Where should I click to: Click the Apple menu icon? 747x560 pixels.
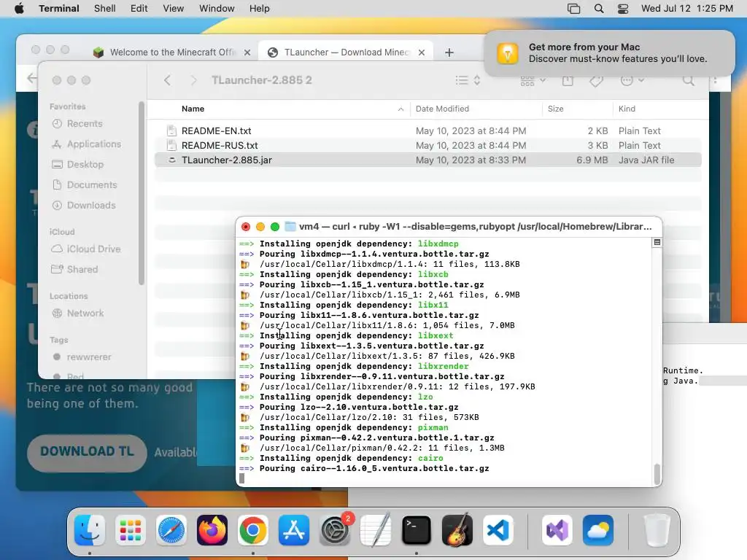point(19,9)
